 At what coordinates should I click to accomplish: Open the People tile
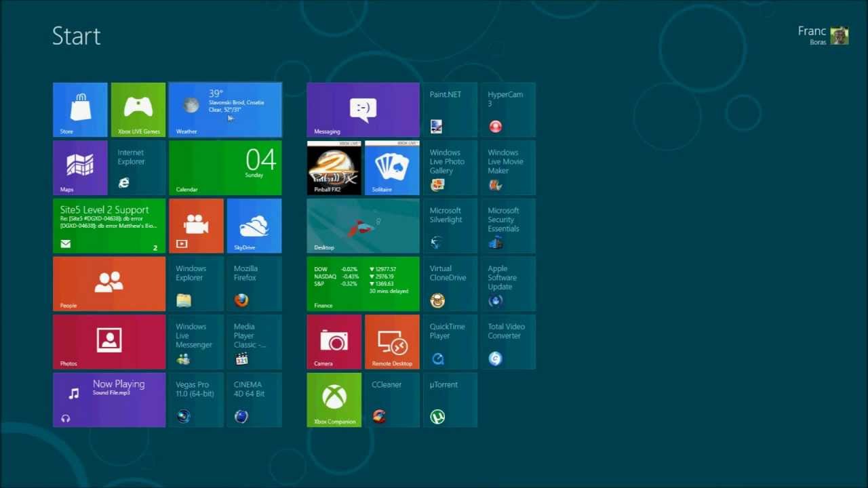point(109,284)
